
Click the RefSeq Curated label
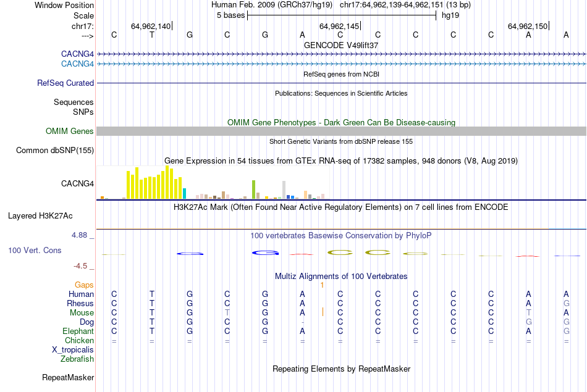point(65,83)
